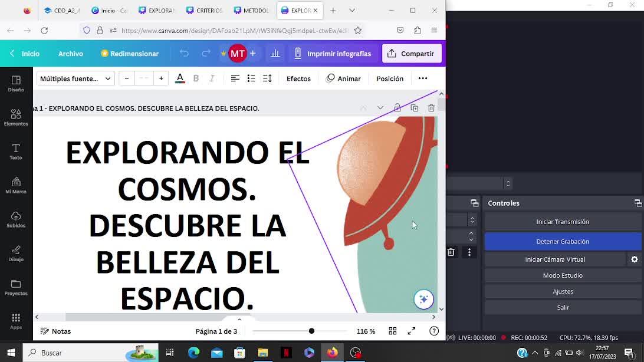Toggle italic text formatting
Image resolution: width=644 pixels, height=362 pixels.
(212, 78)
